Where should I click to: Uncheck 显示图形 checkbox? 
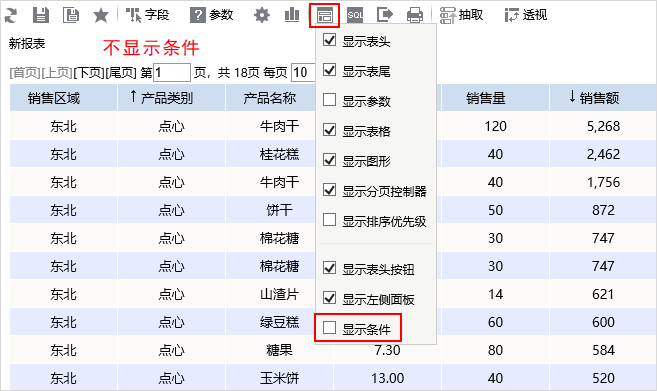coord(329,160)
